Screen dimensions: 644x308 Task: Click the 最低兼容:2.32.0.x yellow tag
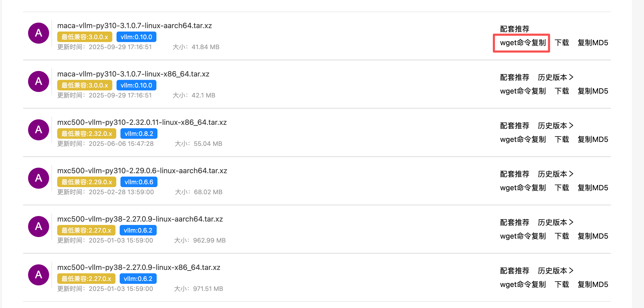(x=87, y=134)
